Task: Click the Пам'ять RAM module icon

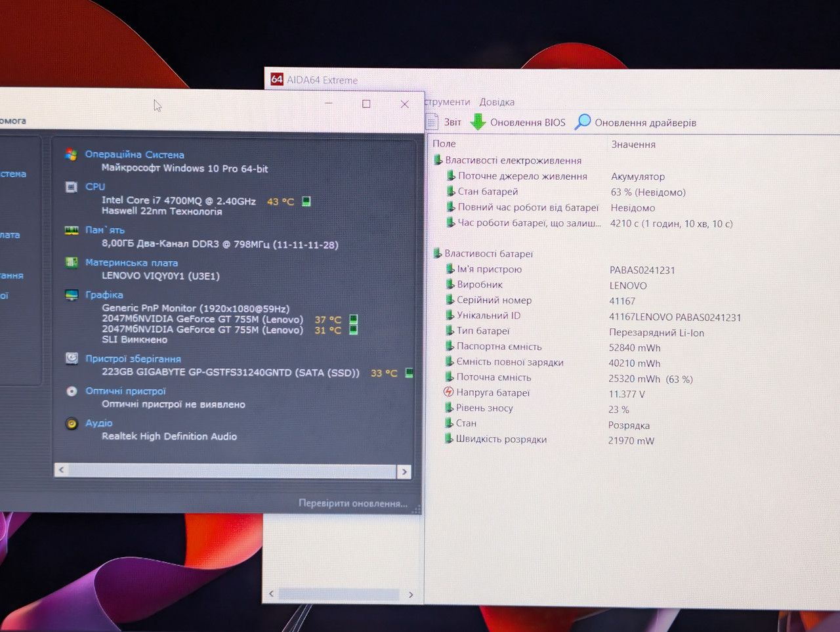Action: click(x=72, y=230)
